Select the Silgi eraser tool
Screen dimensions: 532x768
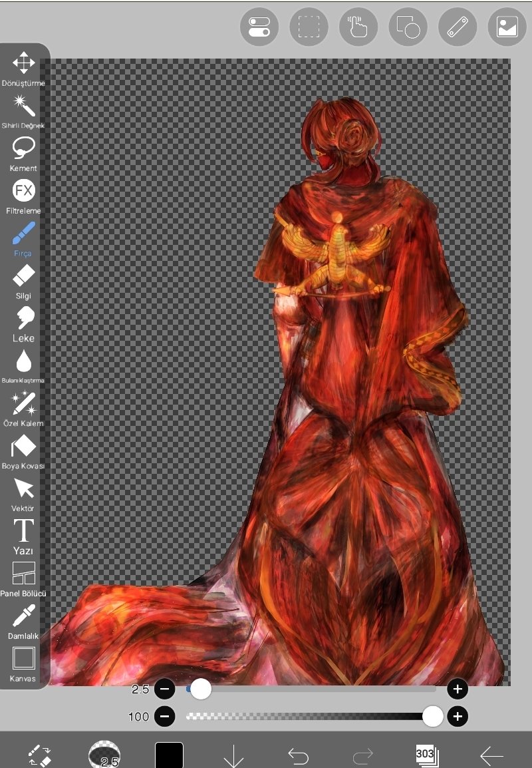23,282
